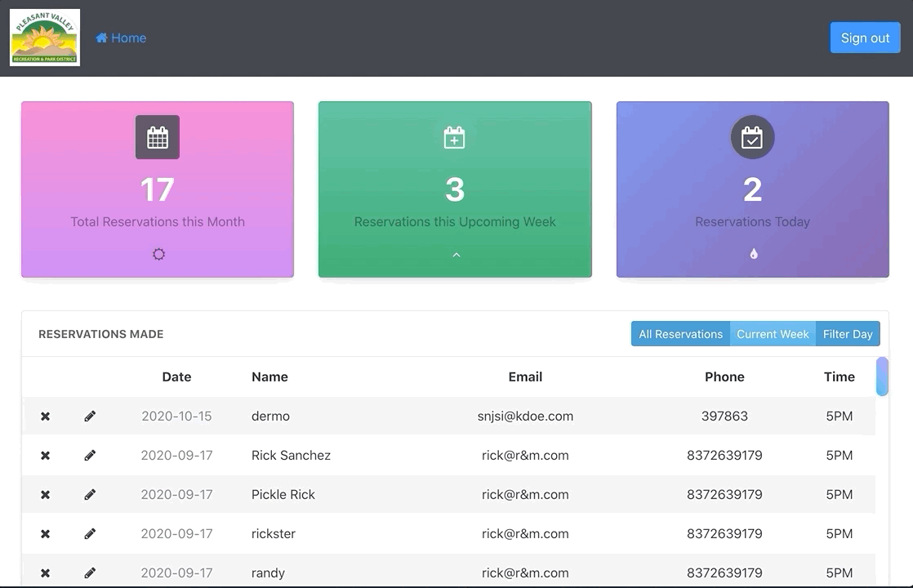Click the reservations table scrollbar thumb
The image size is (913, 588).
882,376
